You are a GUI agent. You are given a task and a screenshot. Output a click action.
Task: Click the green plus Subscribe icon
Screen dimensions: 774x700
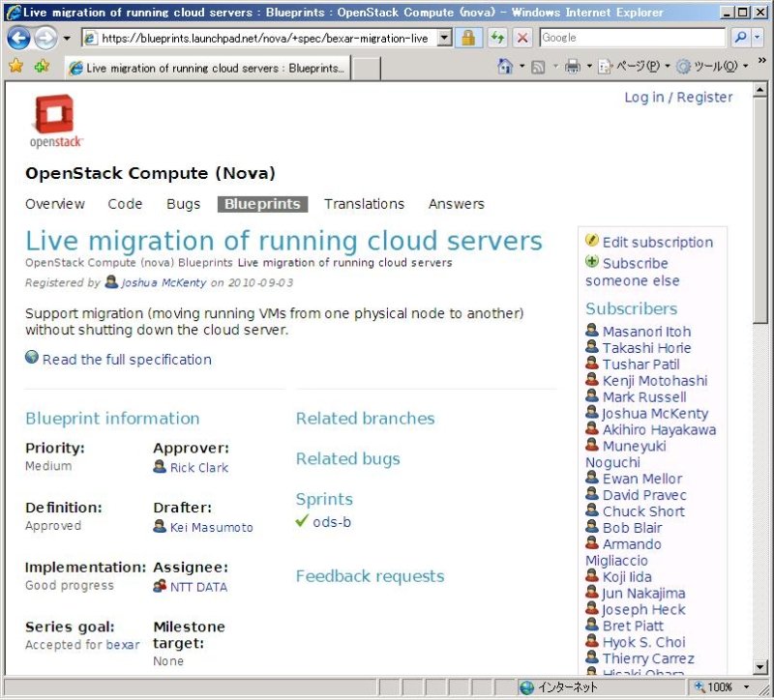coord(592,261)
